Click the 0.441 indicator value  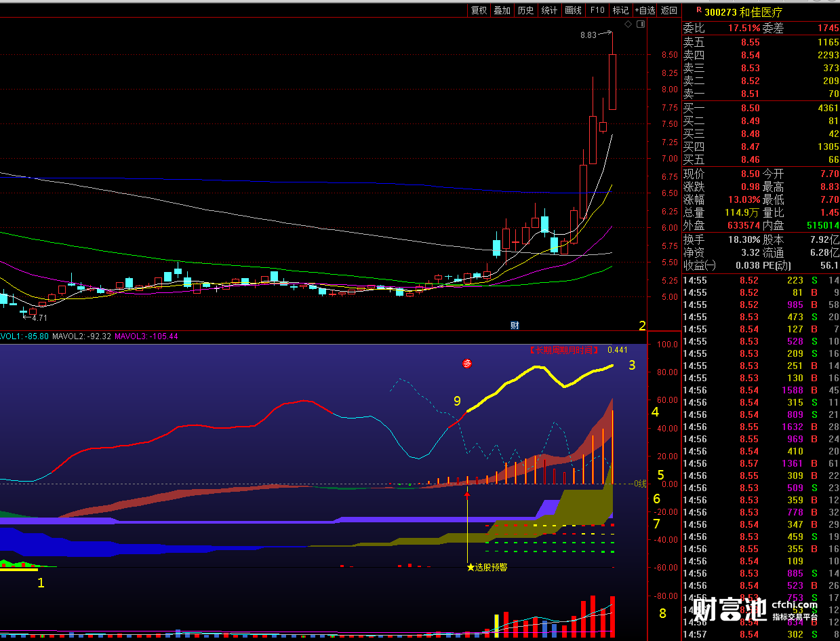618,350
